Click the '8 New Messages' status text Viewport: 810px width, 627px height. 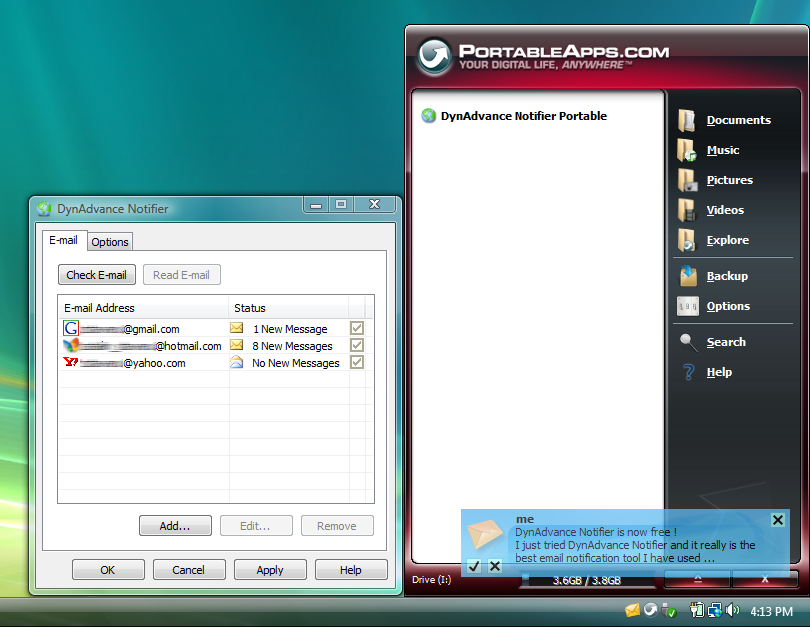[292, 346]
